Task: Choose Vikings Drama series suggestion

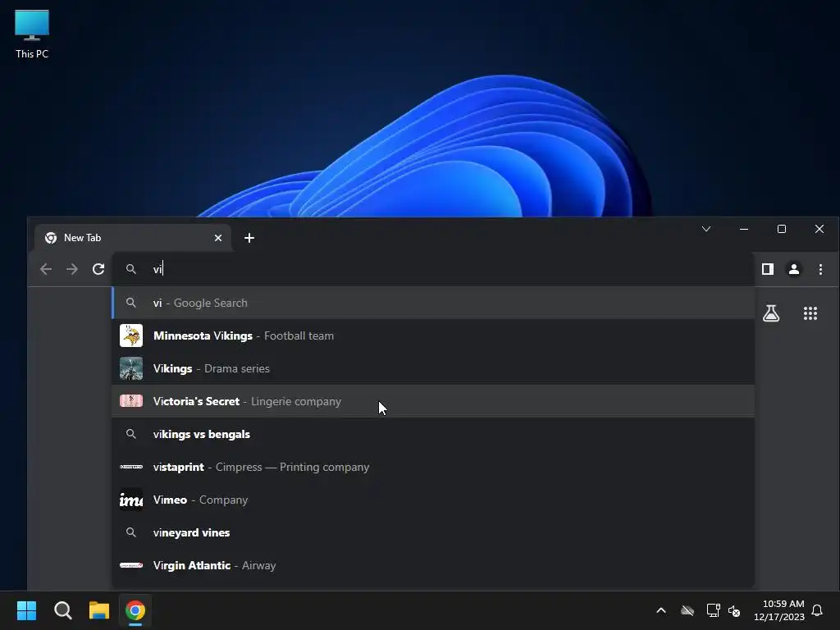Action: pyautogui.click(x=433, y=368)
